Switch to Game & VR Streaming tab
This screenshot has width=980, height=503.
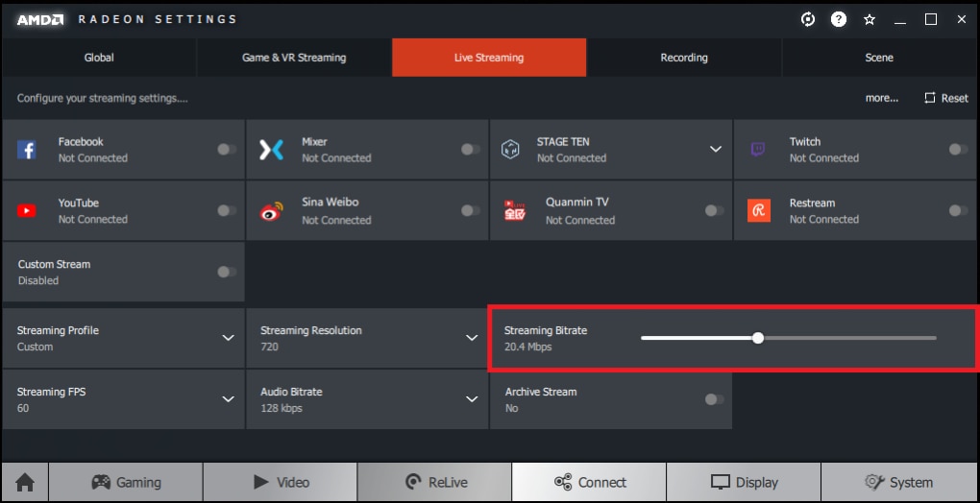coord(294,58)
